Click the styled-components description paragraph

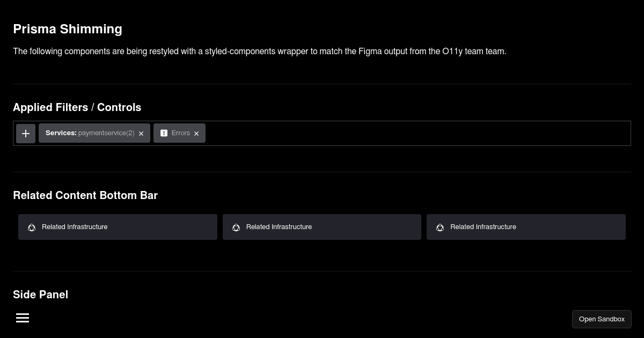(259, 52)
